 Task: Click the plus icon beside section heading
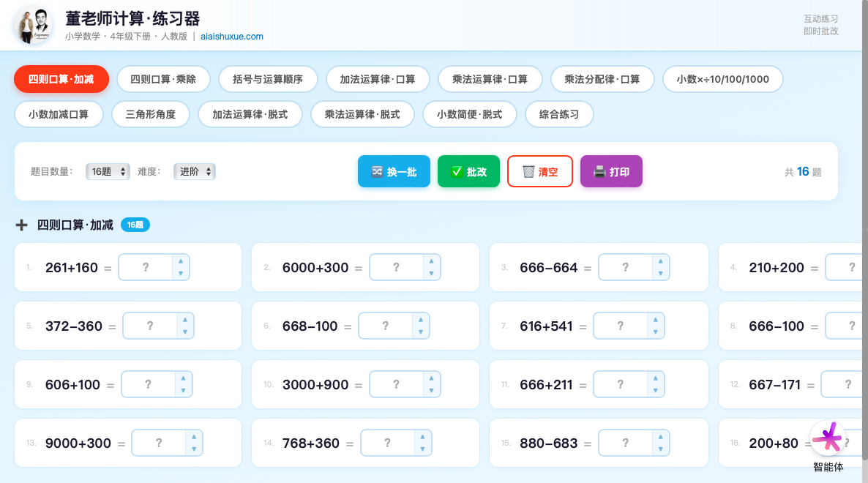coord(22,225)
